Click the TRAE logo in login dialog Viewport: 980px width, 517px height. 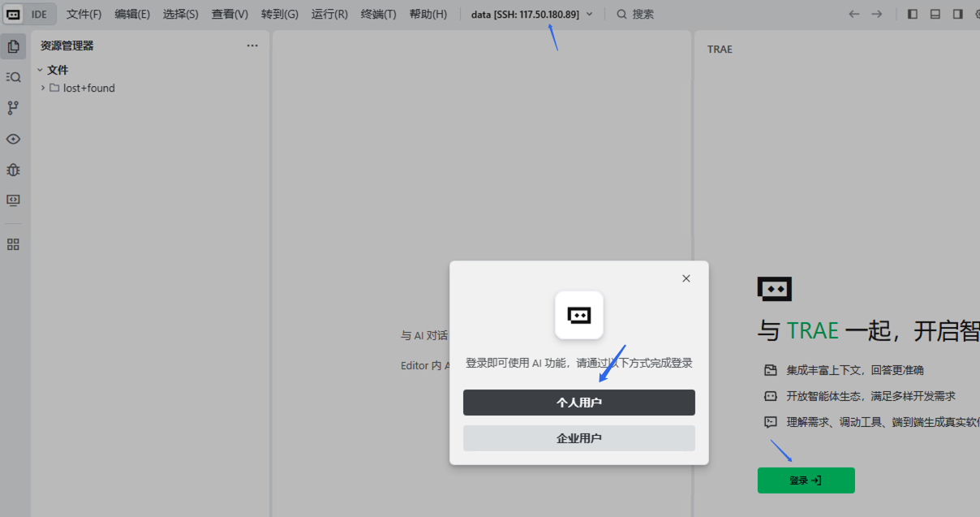[579, 315]
